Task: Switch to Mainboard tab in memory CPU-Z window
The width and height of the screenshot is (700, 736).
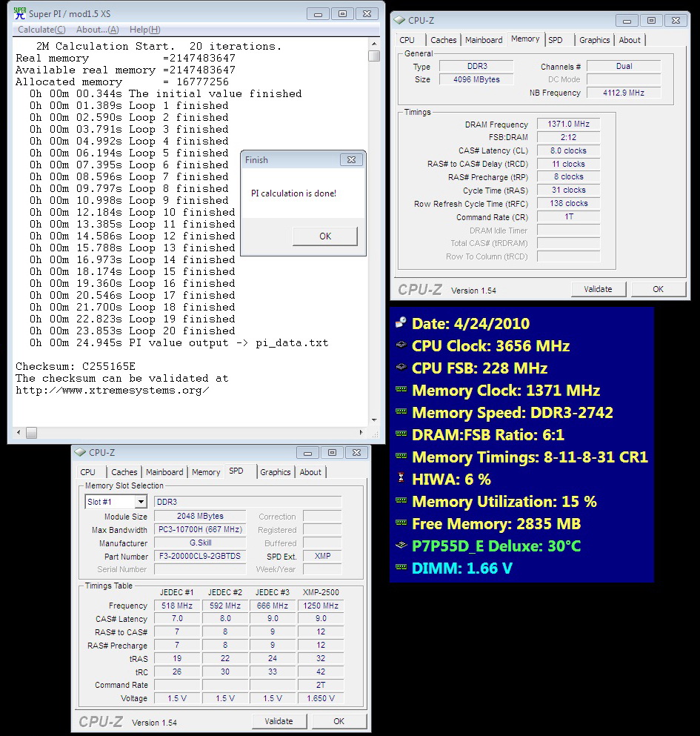Action: tap(484, 40)
